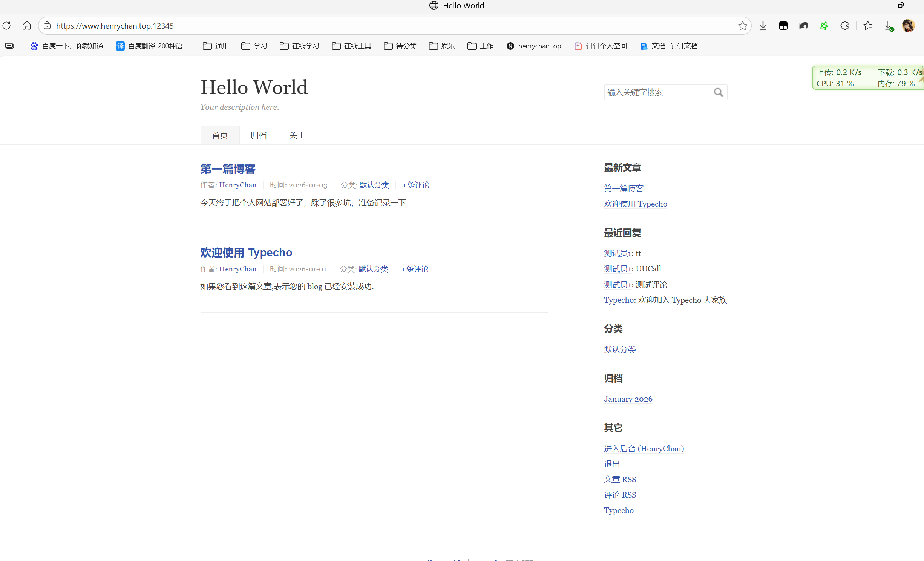Viewport: 924px width, 561px height.
Task: Open the 在线工具 bookmark folder
Action: coord(351,46)
